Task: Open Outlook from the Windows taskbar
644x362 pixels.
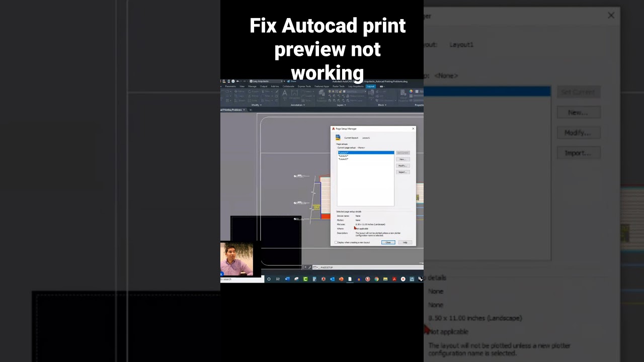Action: click(332, 279)
